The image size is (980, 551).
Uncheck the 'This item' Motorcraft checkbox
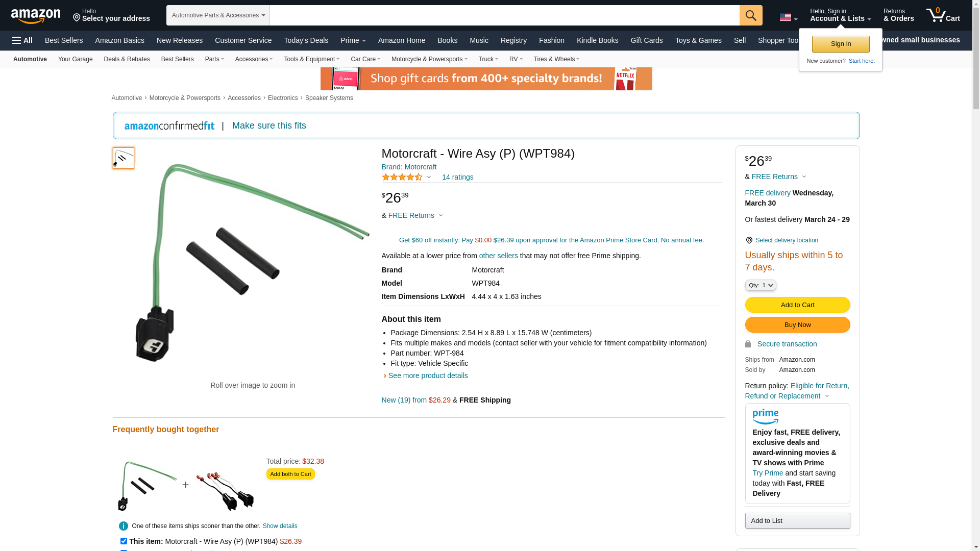pyautogui.click(x=124, y=541)
